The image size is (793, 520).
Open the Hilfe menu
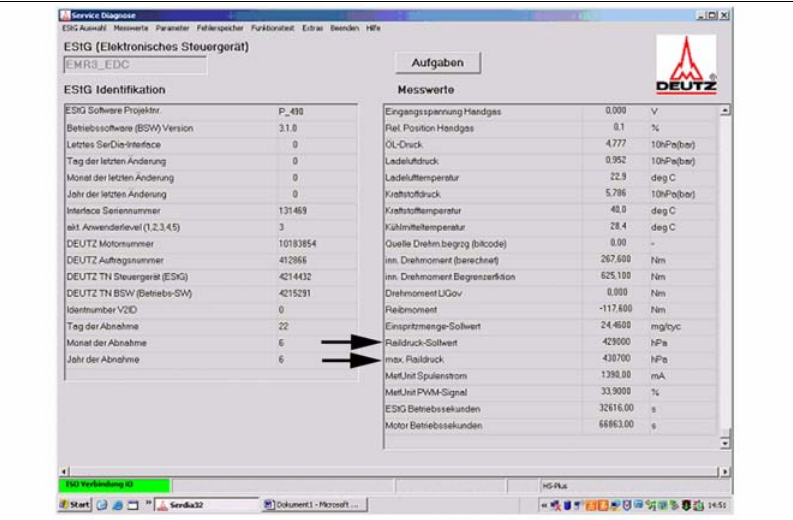pos(373,28)
